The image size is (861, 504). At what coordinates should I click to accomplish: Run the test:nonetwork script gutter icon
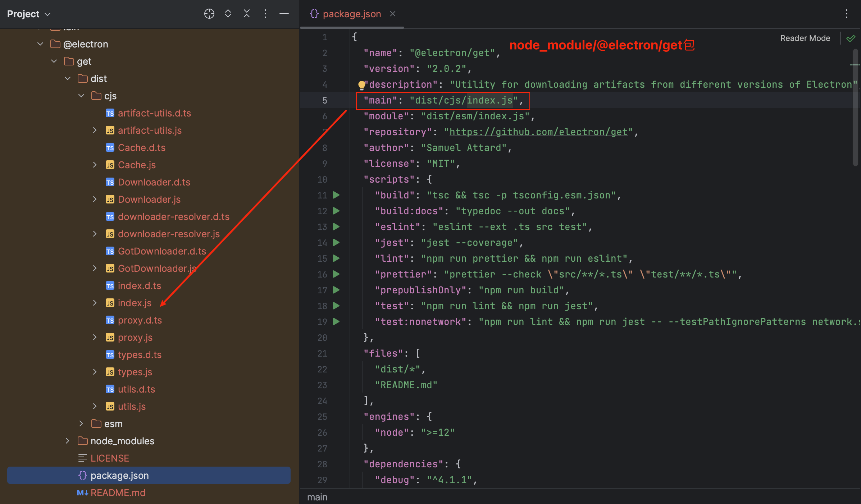pyautogui.click(x=336, y=321)
